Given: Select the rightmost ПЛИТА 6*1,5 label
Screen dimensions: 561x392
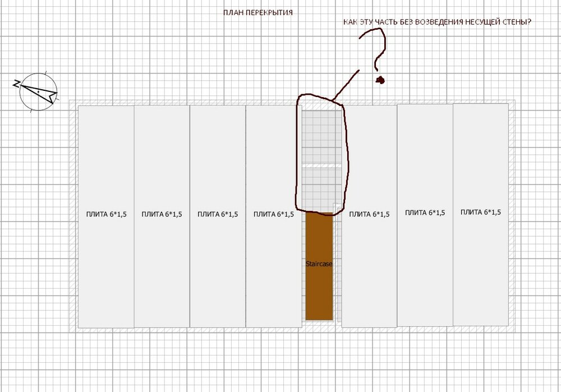Looking at the screenshot, I should click(x=481, y=213).
